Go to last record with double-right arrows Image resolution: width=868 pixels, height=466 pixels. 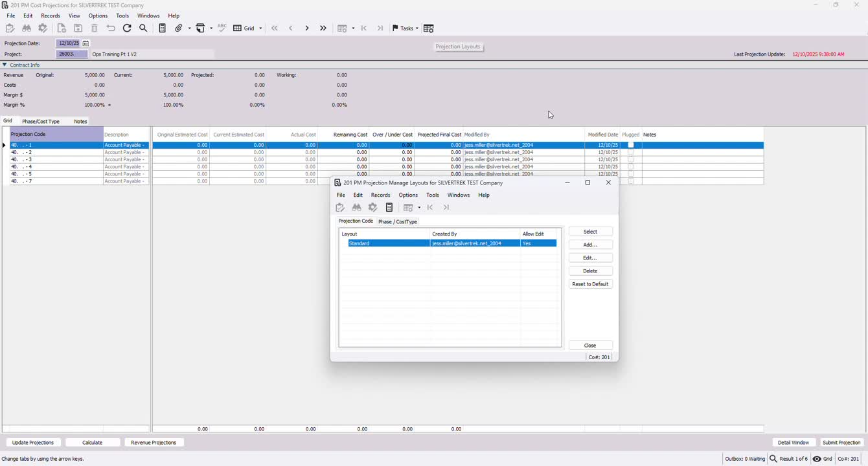323,28
